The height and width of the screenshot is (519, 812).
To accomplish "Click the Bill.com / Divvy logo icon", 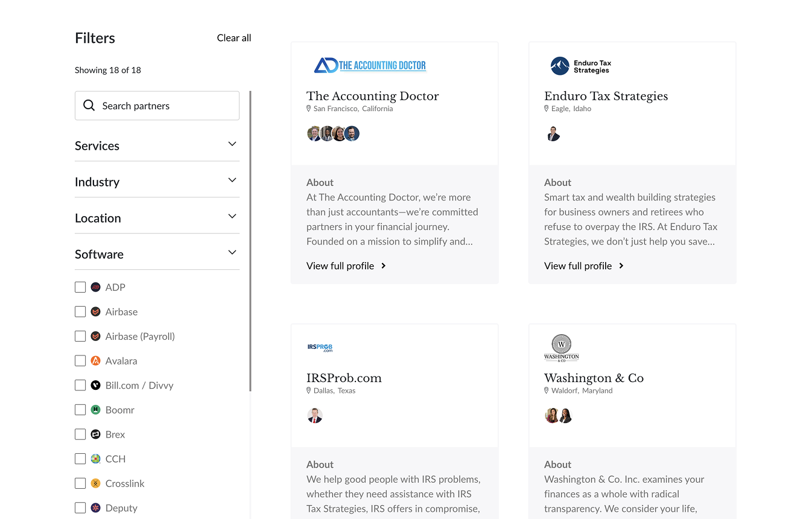I will point(95,385).
